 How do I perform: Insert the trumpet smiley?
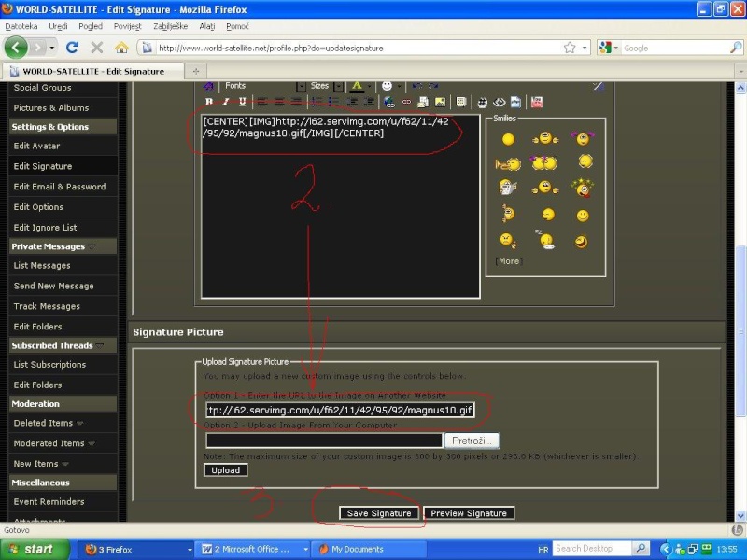coord(508,164)
